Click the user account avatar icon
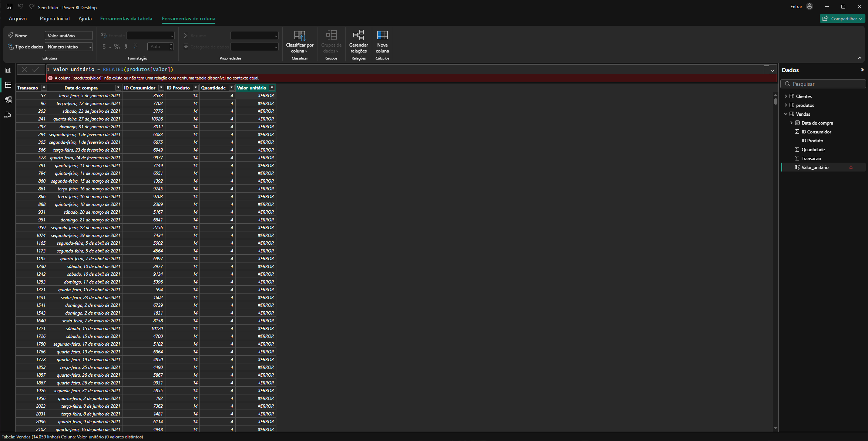 click(x=810, y=7)
